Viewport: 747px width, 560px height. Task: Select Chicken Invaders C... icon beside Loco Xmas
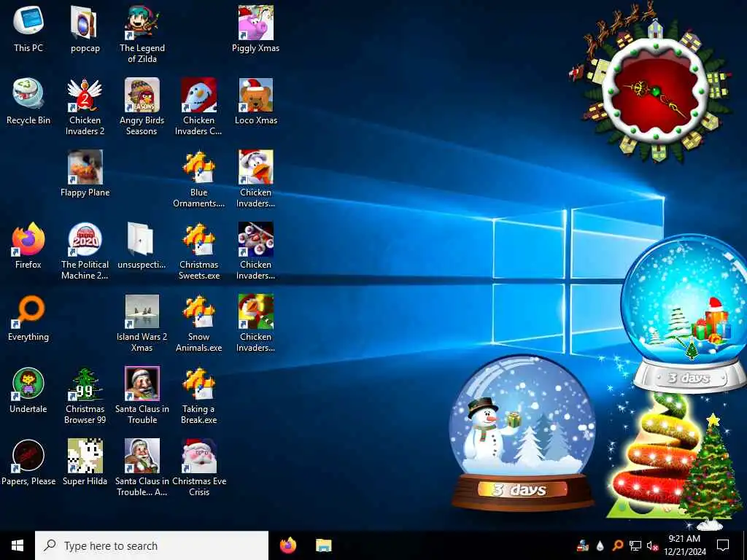(x=198, y=106)
